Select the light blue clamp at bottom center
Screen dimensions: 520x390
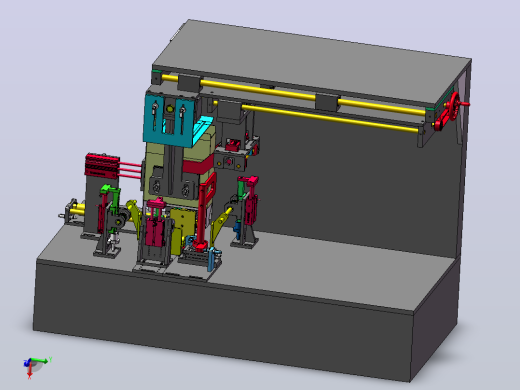212,259
